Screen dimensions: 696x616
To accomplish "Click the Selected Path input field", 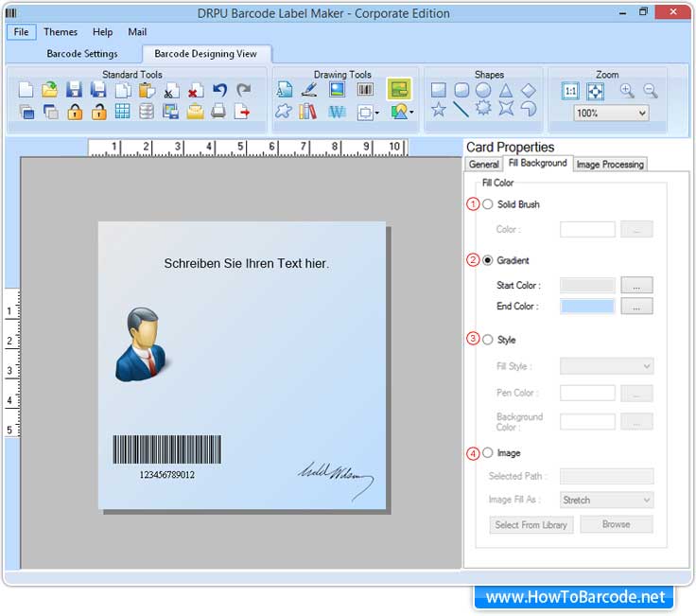I will 607,476.
